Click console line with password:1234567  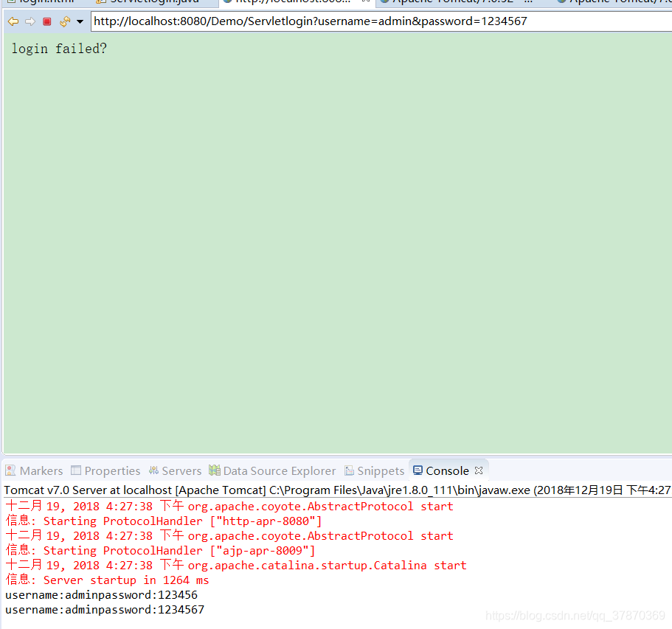[x=105, y=609]
